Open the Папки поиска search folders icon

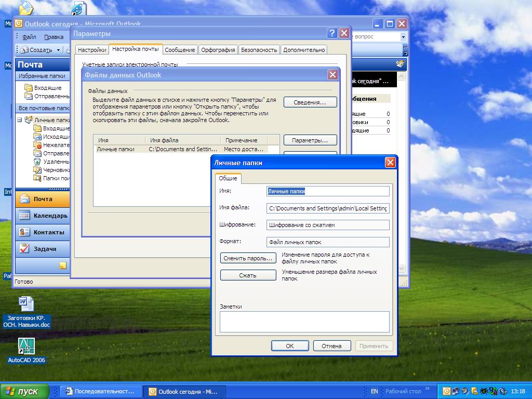(37, 178)
